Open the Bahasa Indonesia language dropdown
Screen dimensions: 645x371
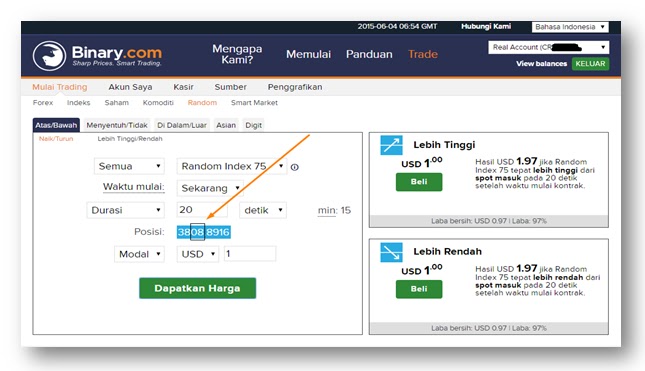pos(570,27)
